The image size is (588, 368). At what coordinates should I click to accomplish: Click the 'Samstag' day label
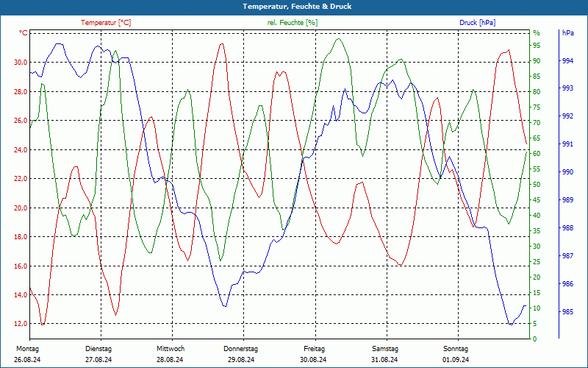point(385,349)
